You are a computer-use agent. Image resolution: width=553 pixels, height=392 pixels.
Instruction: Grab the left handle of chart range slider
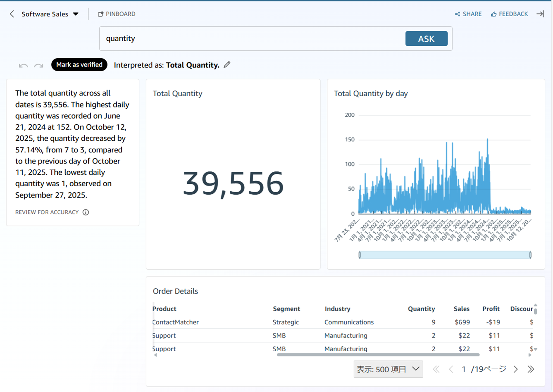360,255
